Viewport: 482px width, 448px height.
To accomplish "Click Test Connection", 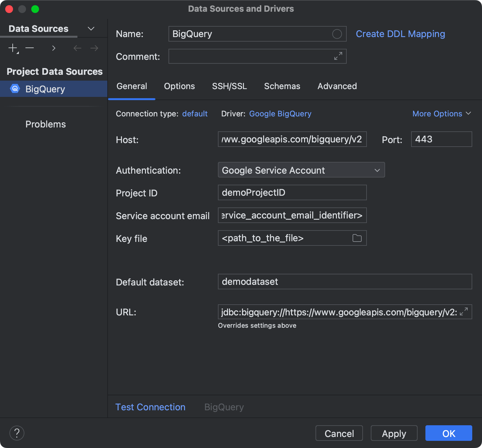I will click(150, 407).
